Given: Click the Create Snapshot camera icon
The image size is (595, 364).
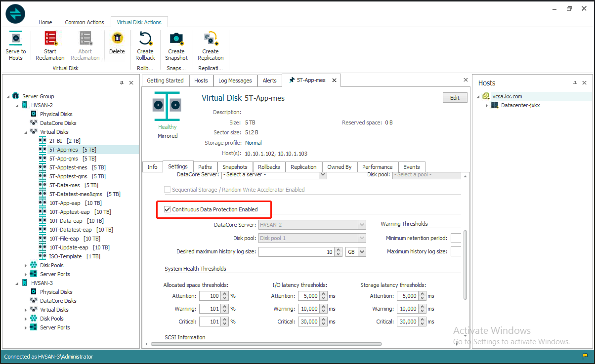Looking at the screenshot, I should click(x=176, y=39).
